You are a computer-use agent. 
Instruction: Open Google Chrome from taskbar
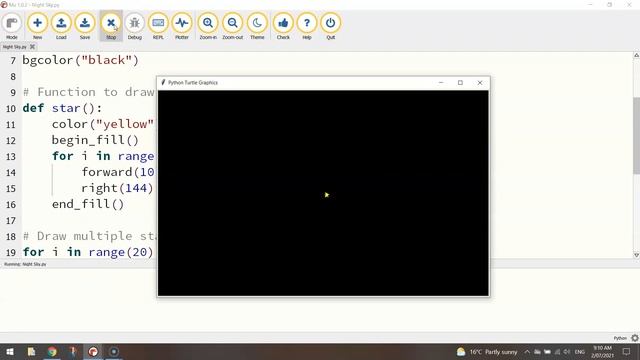(52, 351)
